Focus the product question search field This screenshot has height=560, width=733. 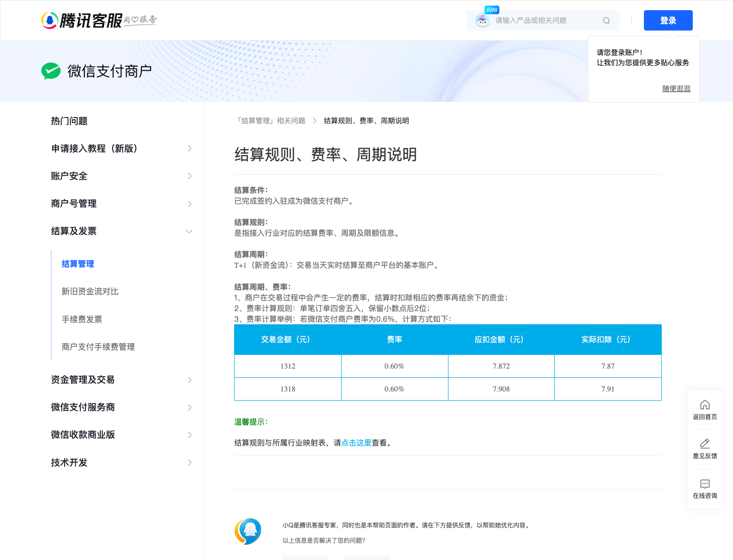coord(543,20)
